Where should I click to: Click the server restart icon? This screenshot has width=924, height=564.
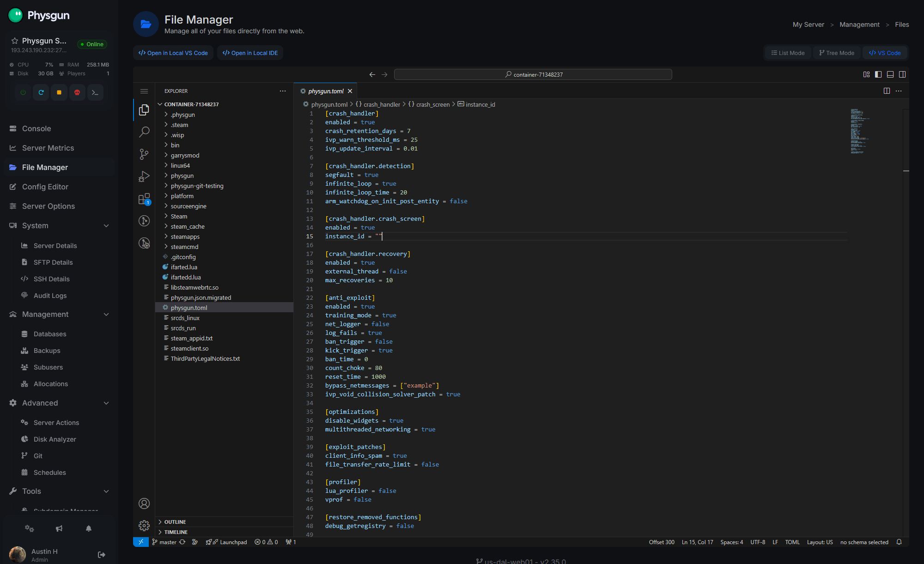click(41, 92)
